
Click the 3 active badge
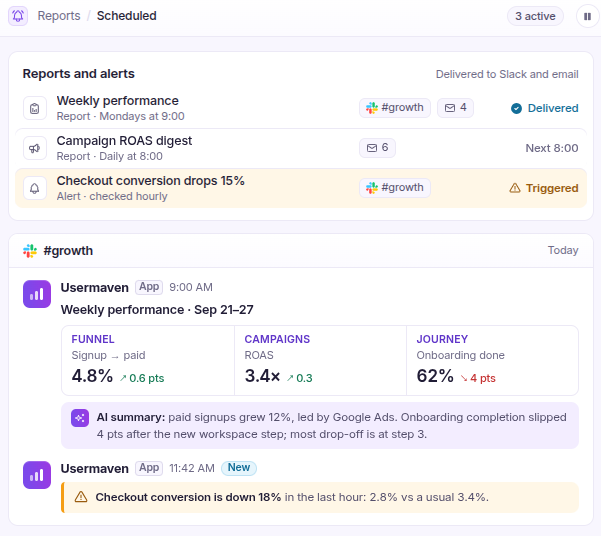[x=535, y=16]
